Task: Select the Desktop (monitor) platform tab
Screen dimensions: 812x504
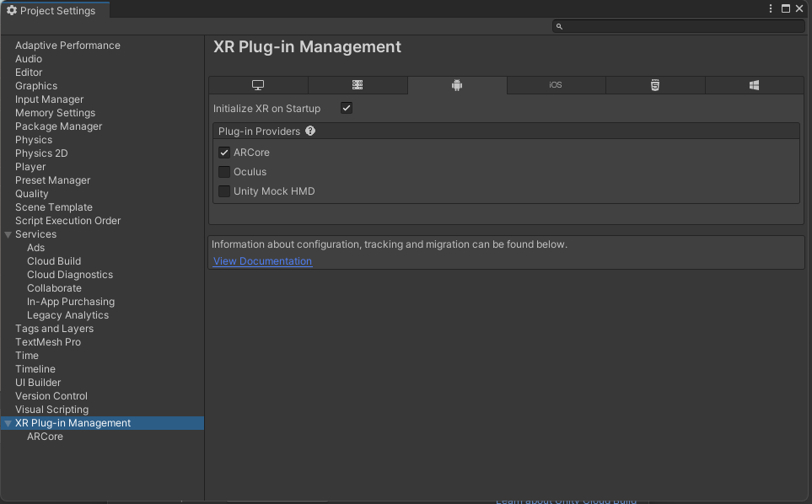Action: pos(258,85)
